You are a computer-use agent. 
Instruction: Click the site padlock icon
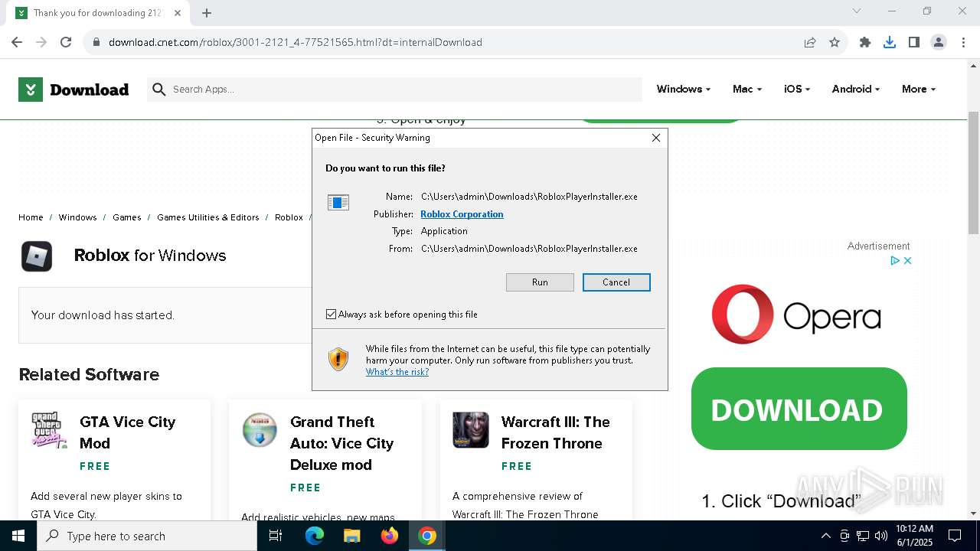[96, 42]
